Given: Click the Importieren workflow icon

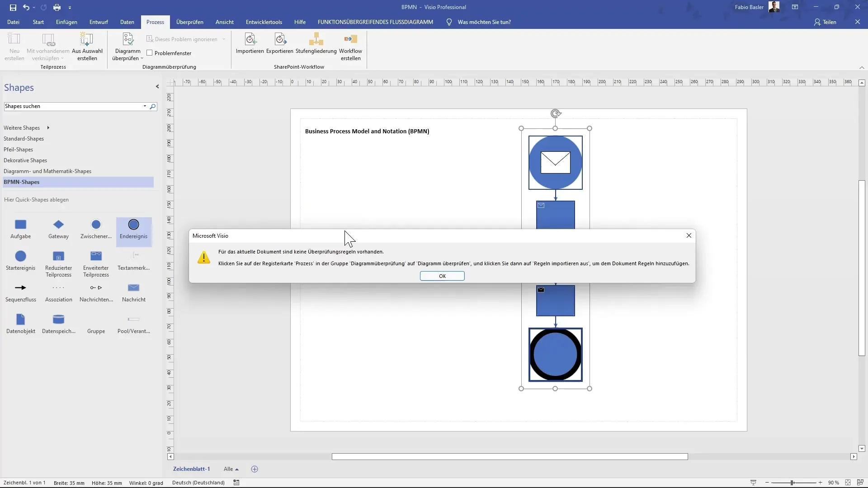Looking at the screenshot, I should pyautogui.click(x=250, y=39).
